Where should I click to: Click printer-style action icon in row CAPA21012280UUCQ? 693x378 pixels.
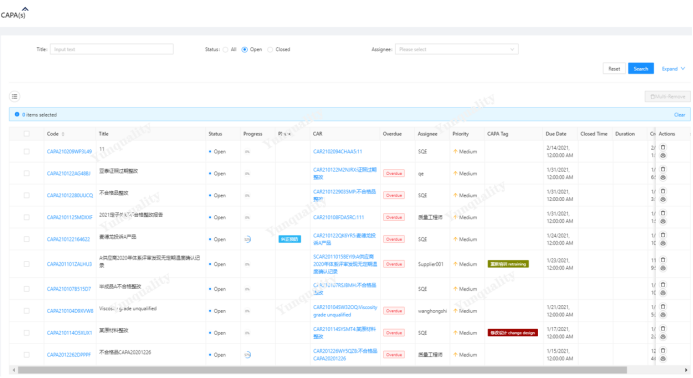663,199
